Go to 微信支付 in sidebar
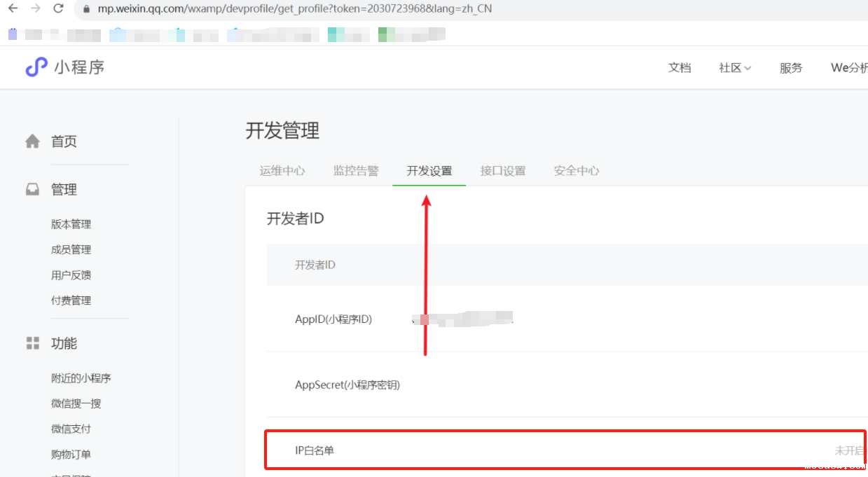 pyautogui.click(x=71, y=429)
